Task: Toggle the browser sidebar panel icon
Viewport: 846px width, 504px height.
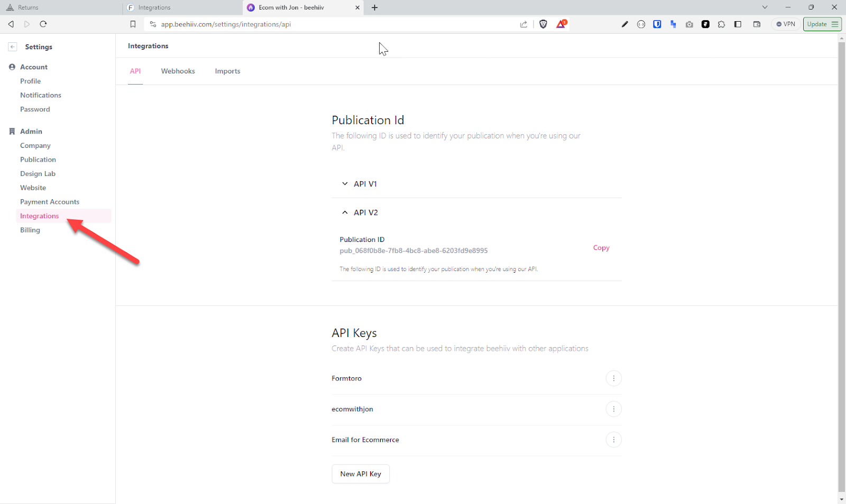Action: pyautogui.click(x=738, y=24)
